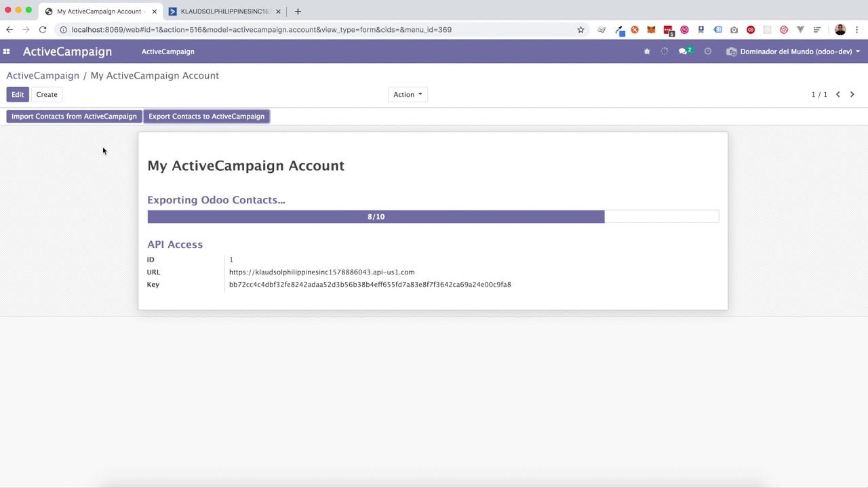Click Import Contacts from ActiveCampaign
Image resolution: width=868 pixels, height=488 pixels.
(x=74, y=117)
